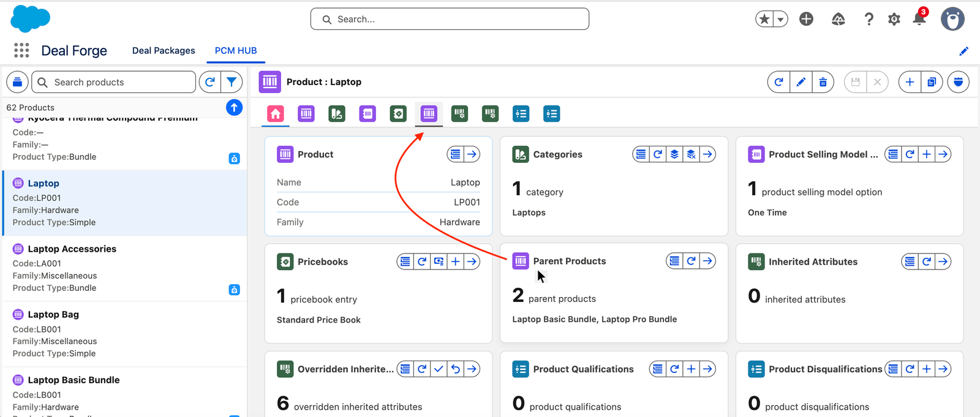Add a product disqualification with plus icon

click(927, 369)
